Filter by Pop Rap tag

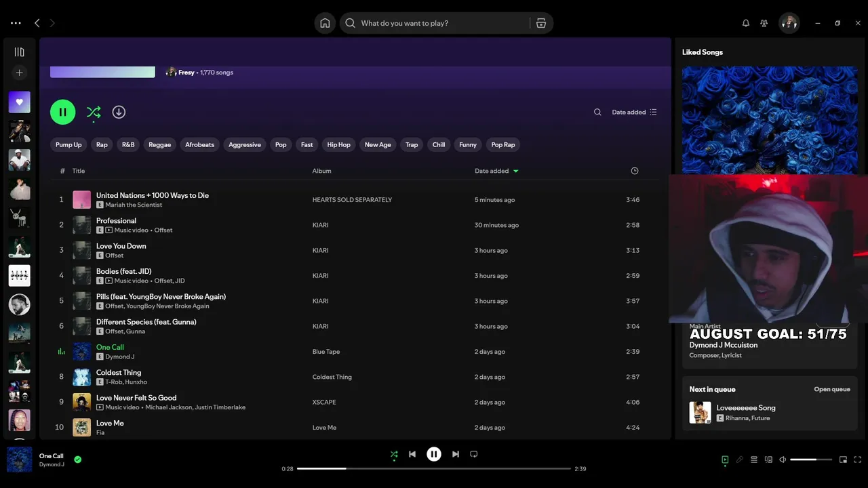click(503, 144)
